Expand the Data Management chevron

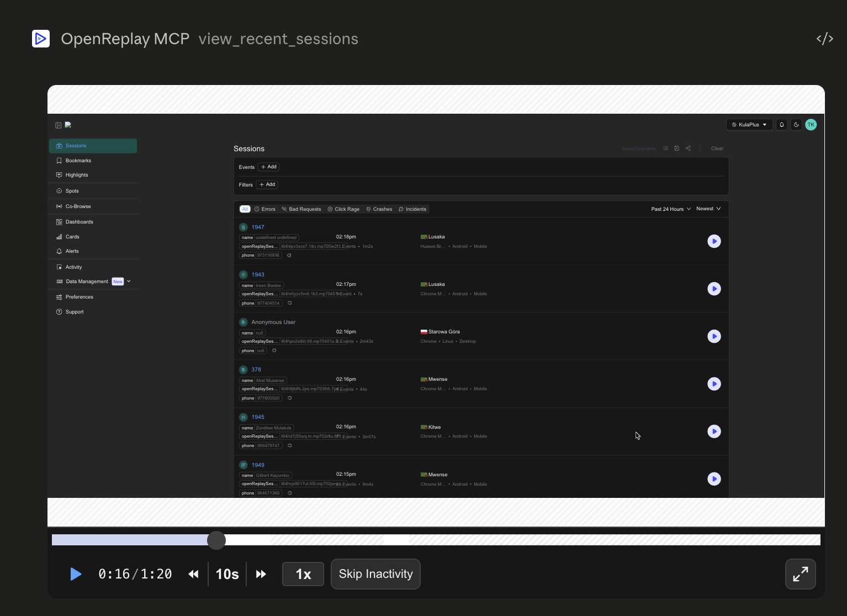(129, 282)
